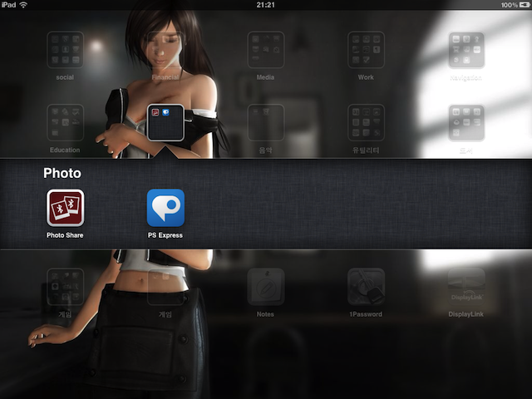The height and width of the screenshot is (399, 532).
Task: Open the dimmed social folder
Action: tap(65, 50)
